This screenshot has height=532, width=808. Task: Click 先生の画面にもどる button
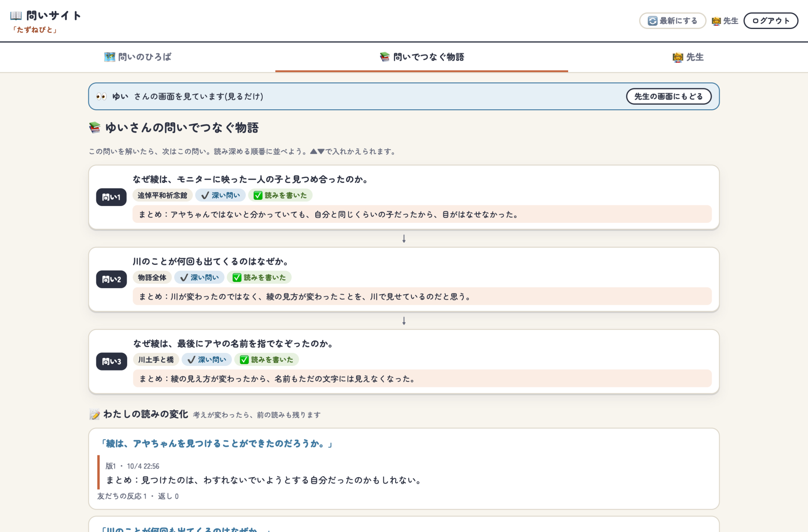pos(669,96)
